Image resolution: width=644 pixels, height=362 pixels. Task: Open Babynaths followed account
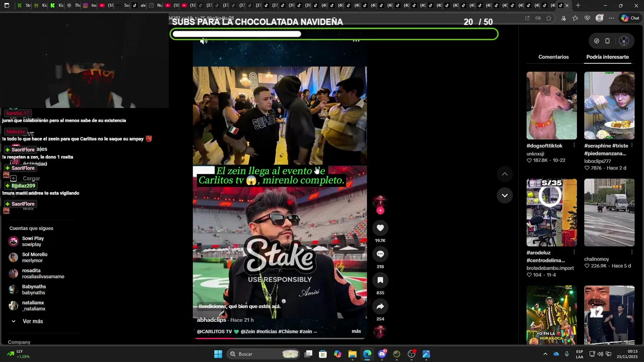[28, 290]
